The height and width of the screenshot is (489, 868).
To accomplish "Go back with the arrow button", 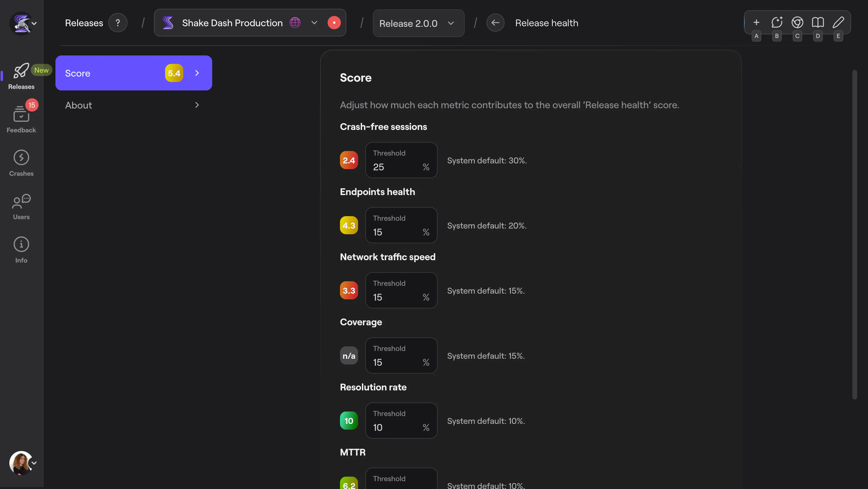I will coord(495,23).
